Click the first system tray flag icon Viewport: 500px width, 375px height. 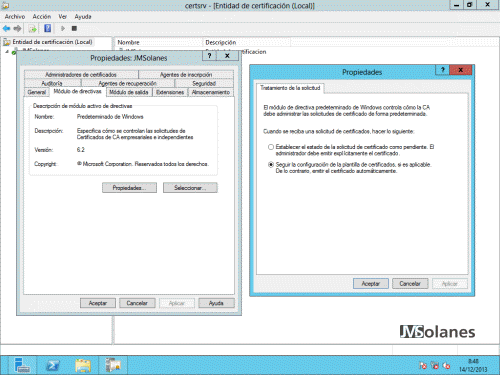tap(423, 366)
